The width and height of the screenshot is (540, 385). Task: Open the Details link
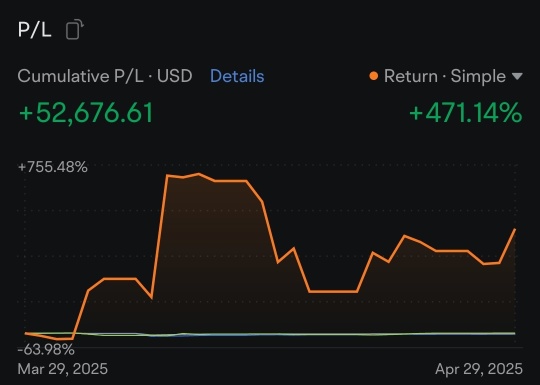(x=237, y=76)
